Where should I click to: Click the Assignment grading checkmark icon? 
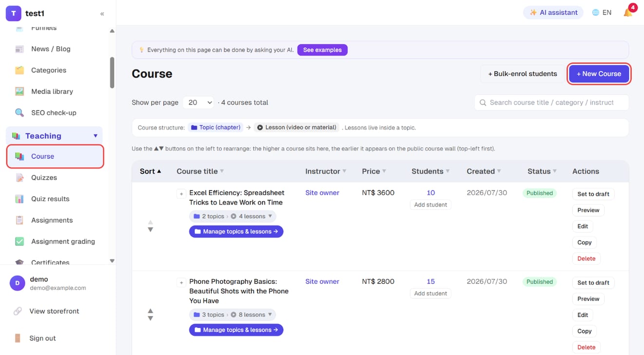coord(19,242)
